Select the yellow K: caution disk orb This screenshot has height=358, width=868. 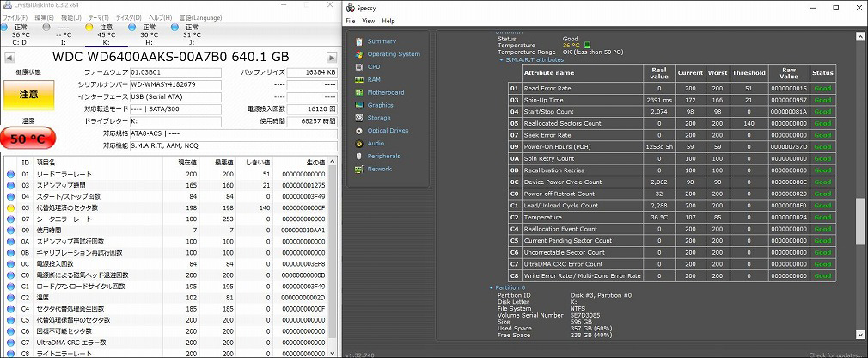(89, 27)
